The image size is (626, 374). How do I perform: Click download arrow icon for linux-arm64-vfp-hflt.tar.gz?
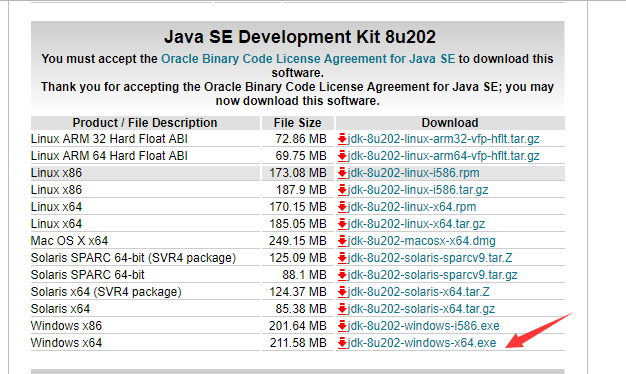(x=342, y=156)
